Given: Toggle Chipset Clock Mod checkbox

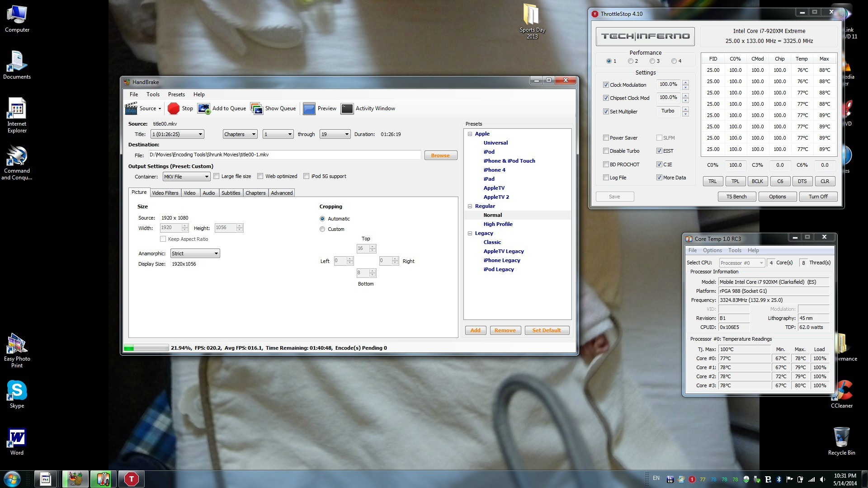Looking at the screenshot, I should pos(606,98).
